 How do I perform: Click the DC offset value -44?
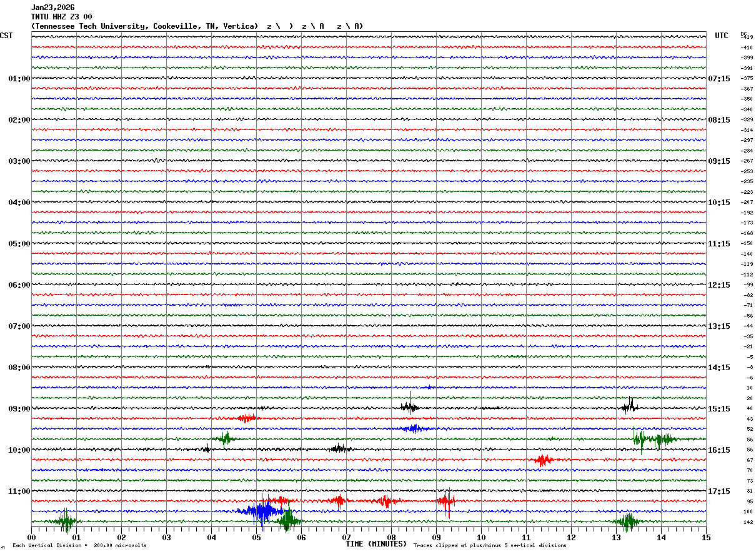(x=749, y=326)
